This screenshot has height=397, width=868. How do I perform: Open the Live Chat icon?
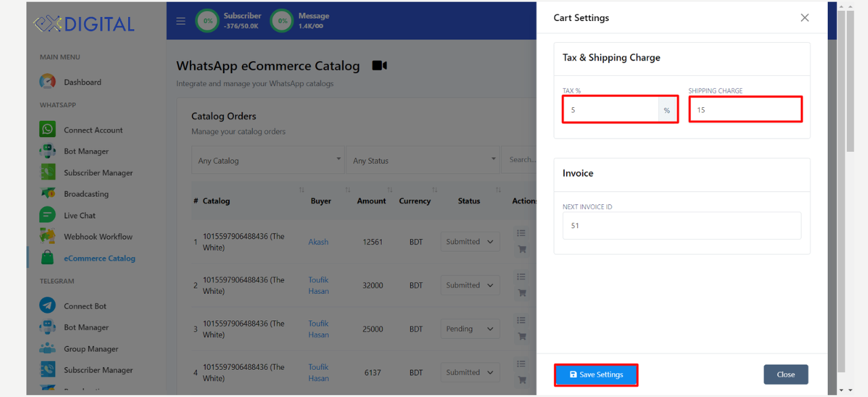pyautogui.click(x=47, y=215)
